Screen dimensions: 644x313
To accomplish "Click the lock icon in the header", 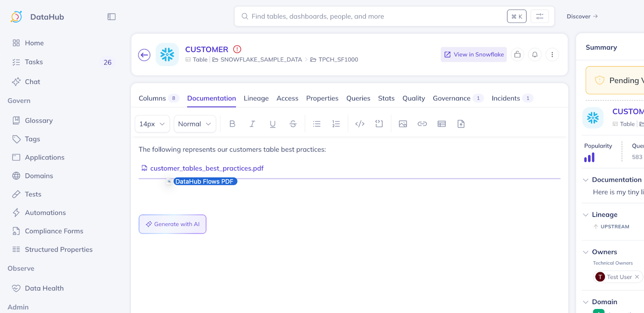I will tap(517, 54).
